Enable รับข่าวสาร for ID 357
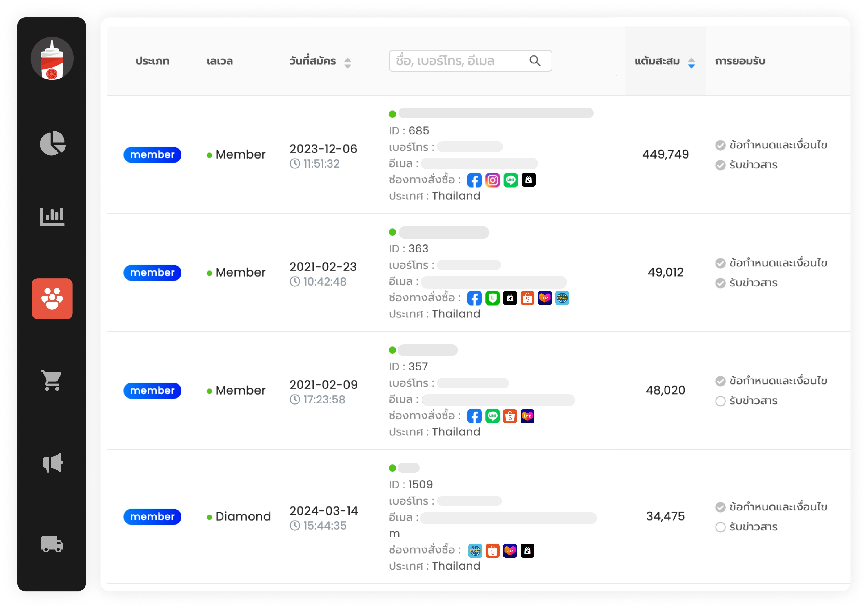The width and height of the screenshot is (868, 609). click(x=720, y=401)
